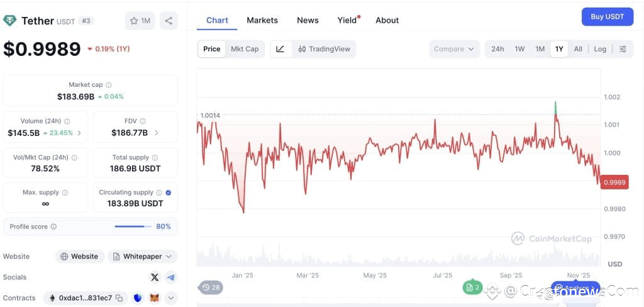Open the Compare dropdown

(454, 49)
